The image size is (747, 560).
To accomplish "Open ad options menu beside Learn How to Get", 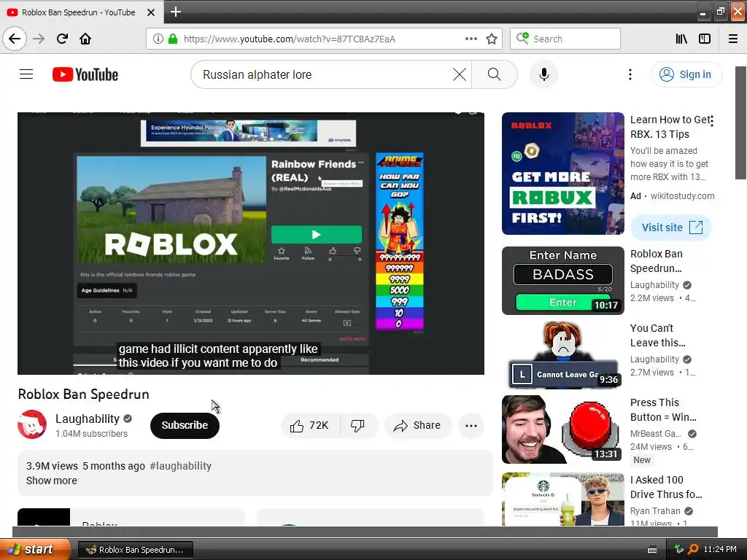I will point(711,121).
